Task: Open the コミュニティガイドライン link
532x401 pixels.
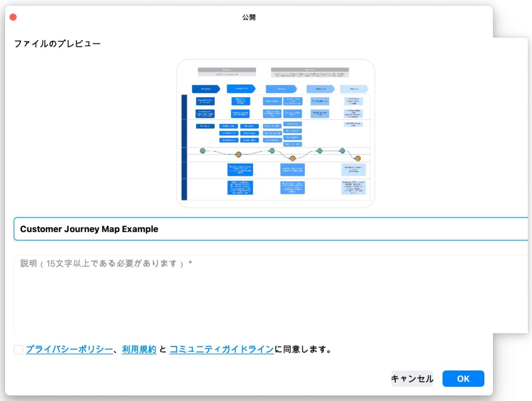Action: pos(221,350)
